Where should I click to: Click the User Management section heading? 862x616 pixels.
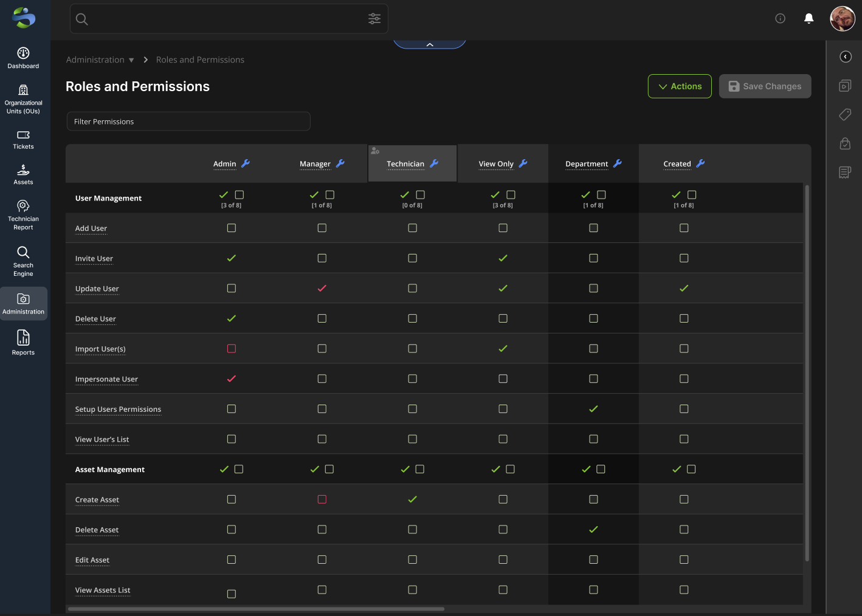click(x=108, y=198)
